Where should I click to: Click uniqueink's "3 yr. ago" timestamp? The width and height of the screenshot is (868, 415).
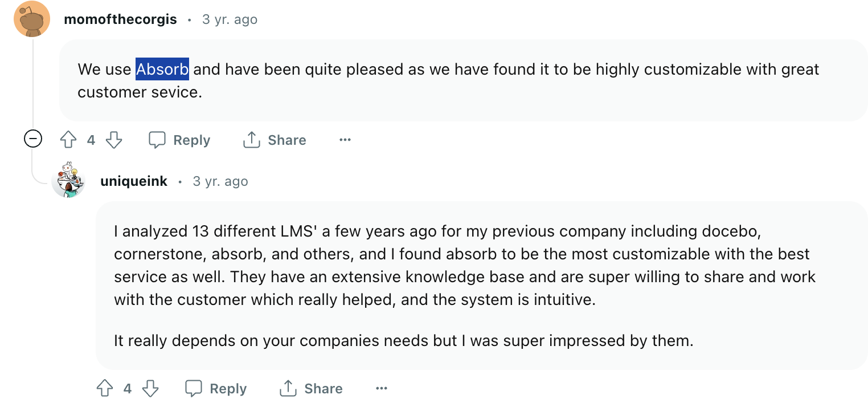pos(220,181)
